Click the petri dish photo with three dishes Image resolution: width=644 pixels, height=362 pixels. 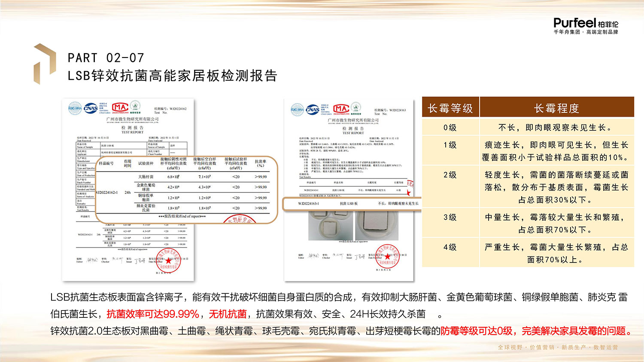click(x=330, y=225)
